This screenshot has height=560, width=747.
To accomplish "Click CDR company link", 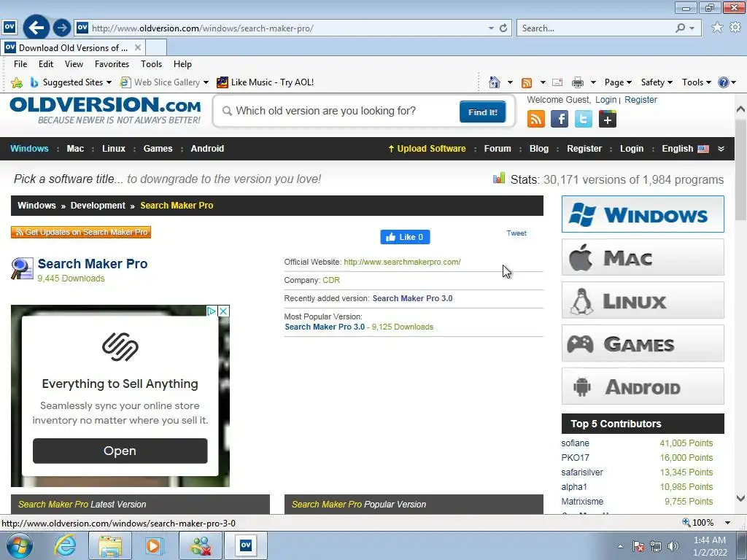I will (x=331, y=280).
